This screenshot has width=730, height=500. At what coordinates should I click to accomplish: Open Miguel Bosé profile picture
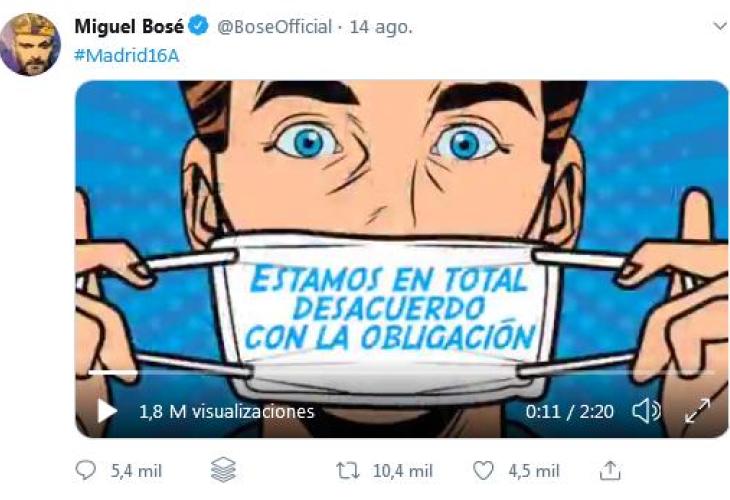(x=30, y=45)
